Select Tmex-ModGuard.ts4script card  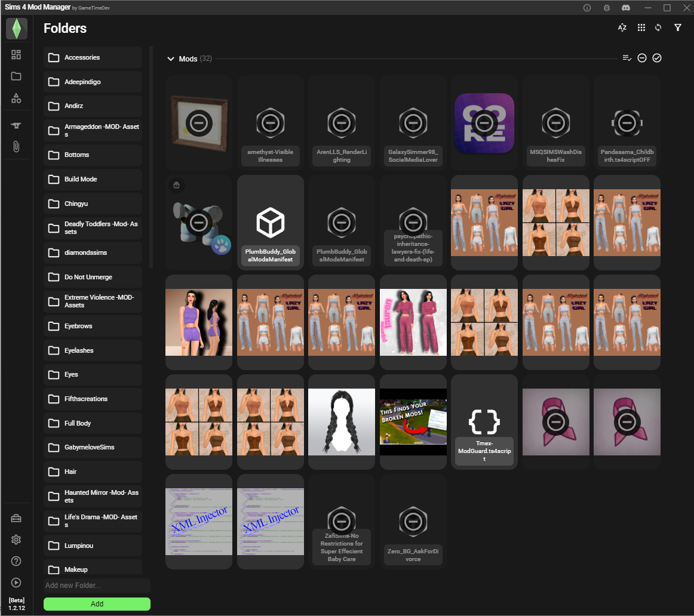pos(484,422)
